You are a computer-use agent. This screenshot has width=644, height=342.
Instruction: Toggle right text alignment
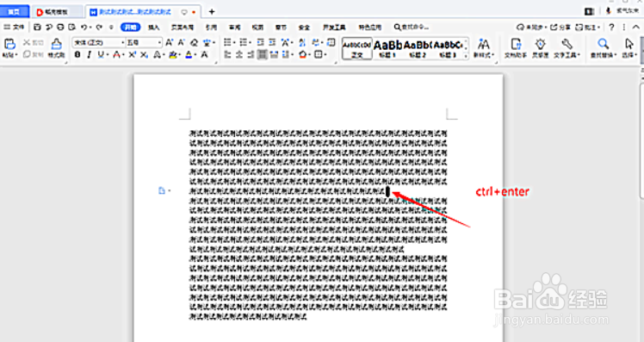pyautogui.click(x=251, y=54)
